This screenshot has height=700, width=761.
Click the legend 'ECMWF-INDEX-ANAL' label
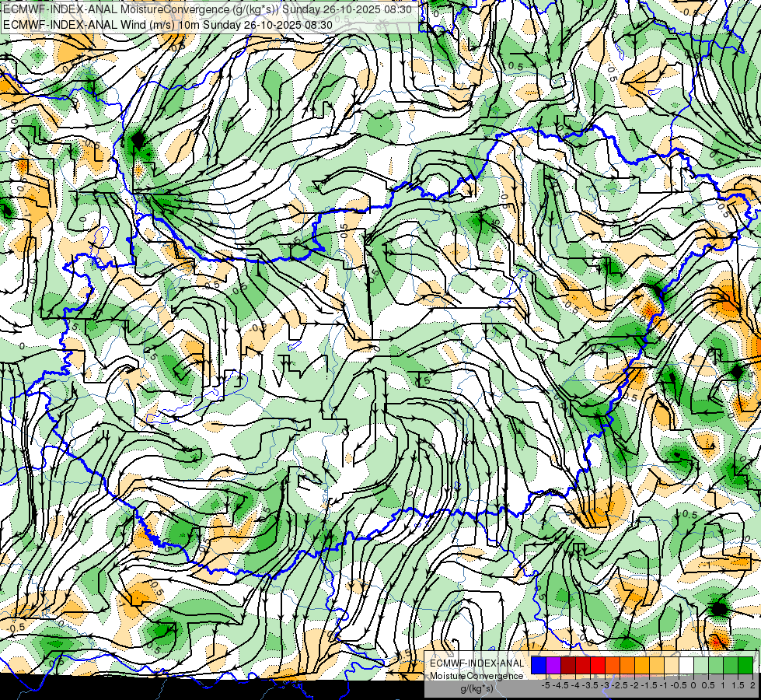(x=476, y=663)
